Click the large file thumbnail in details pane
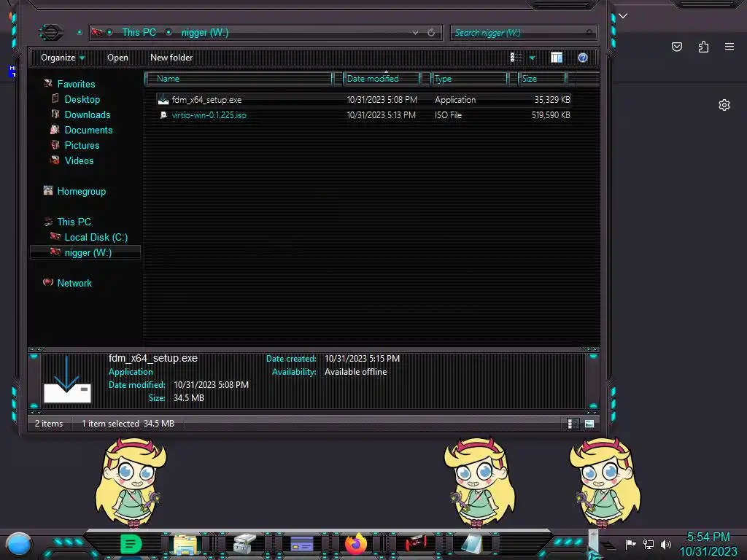The height and width of the screenshot is (560, 747). coord(67,379)
